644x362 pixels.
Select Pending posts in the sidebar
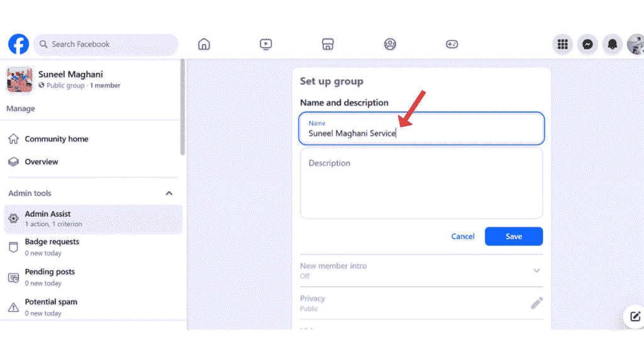(x=48, y=277)
